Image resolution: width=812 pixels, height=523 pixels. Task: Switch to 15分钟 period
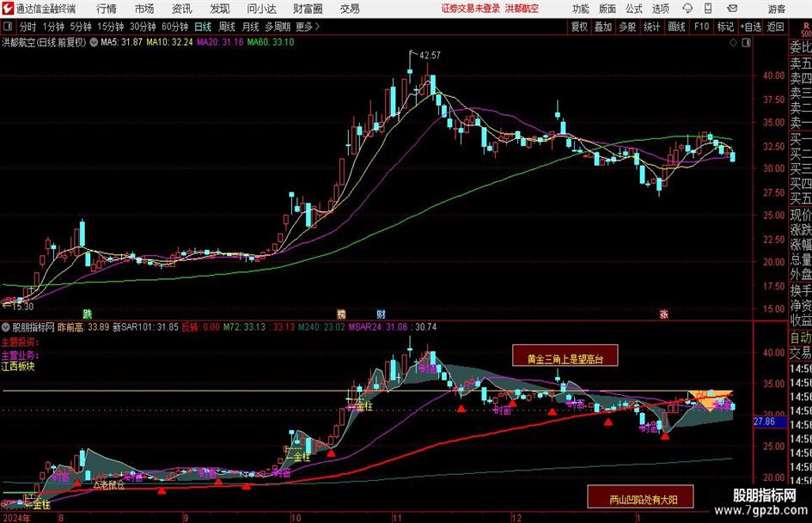(111, 27)
